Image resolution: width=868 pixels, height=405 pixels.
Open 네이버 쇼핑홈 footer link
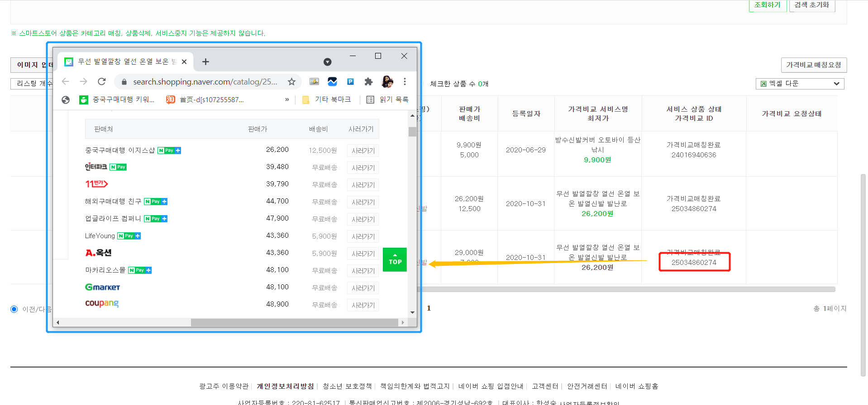[x=637, y=386]
